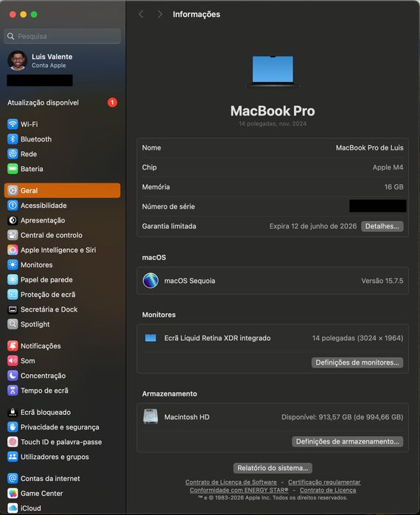420x515 pixels.
Task: Click the macOS Sequoia logo icon
Action: pyautogui.click(x=151, y=281)
